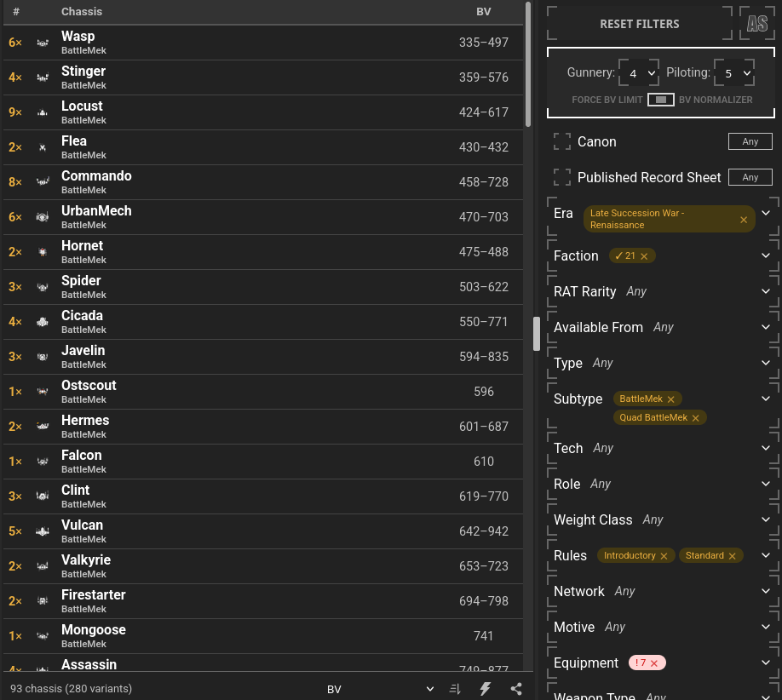The width and height of the screenshot is (782, 700).
Task: Expand the Network filter
Action: point(766,591)
